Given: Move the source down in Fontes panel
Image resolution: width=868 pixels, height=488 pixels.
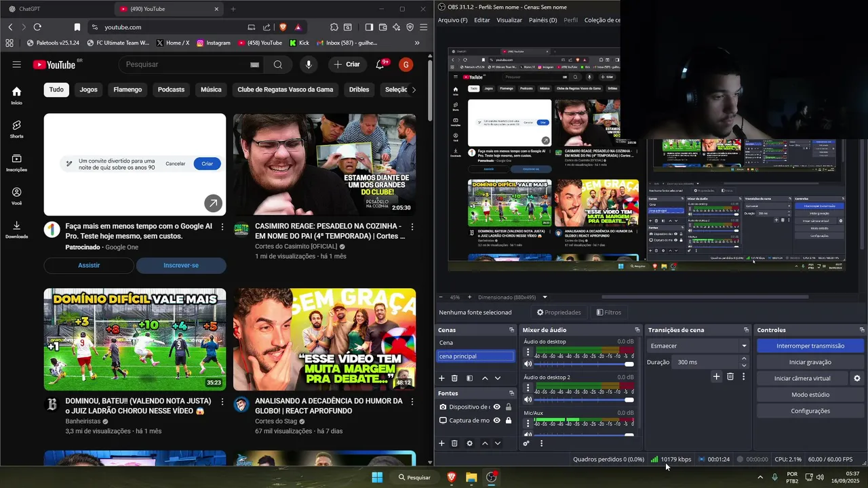Looking at the screenshot, I should click(x=497, y=443).
